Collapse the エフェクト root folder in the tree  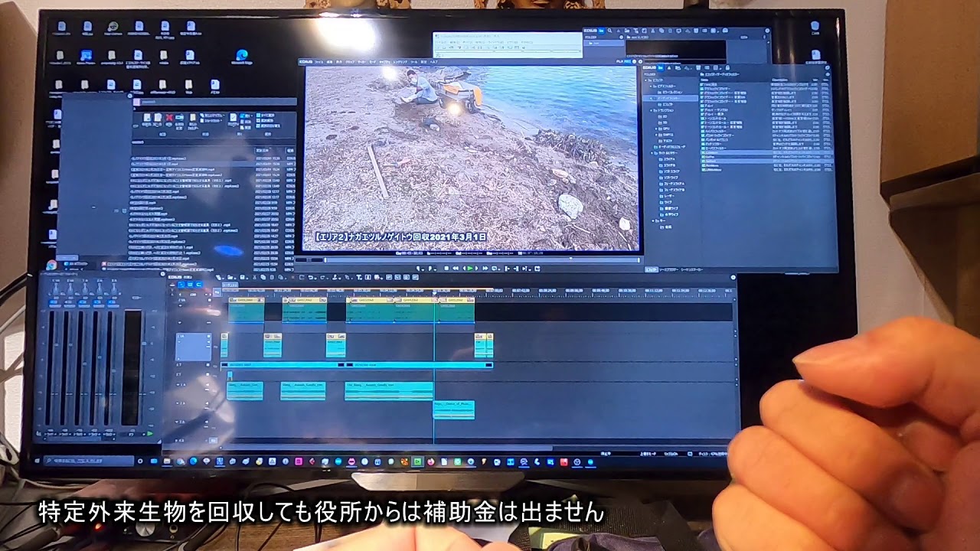[647, 80]
